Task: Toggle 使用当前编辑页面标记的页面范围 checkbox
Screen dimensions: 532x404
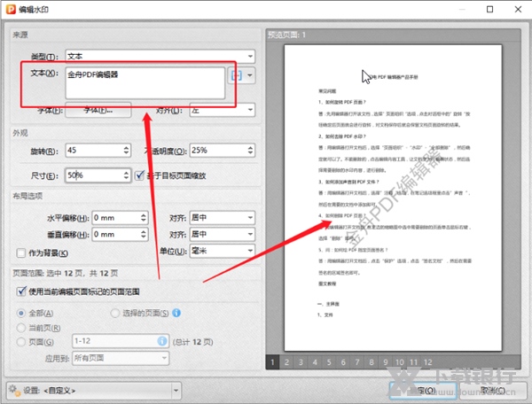Action: click(21, 291)
